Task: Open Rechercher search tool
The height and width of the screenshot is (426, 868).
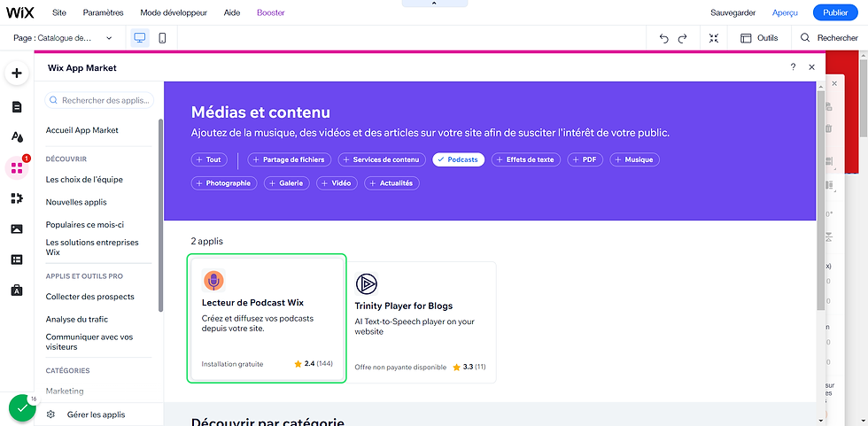Action: pos(829,38)
